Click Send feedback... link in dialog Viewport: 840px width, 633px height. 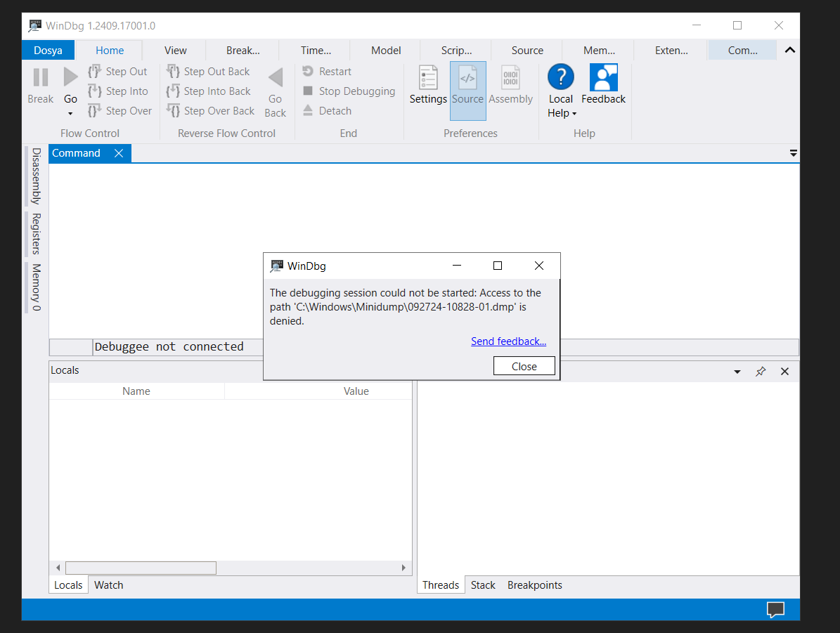click(508, 341)
